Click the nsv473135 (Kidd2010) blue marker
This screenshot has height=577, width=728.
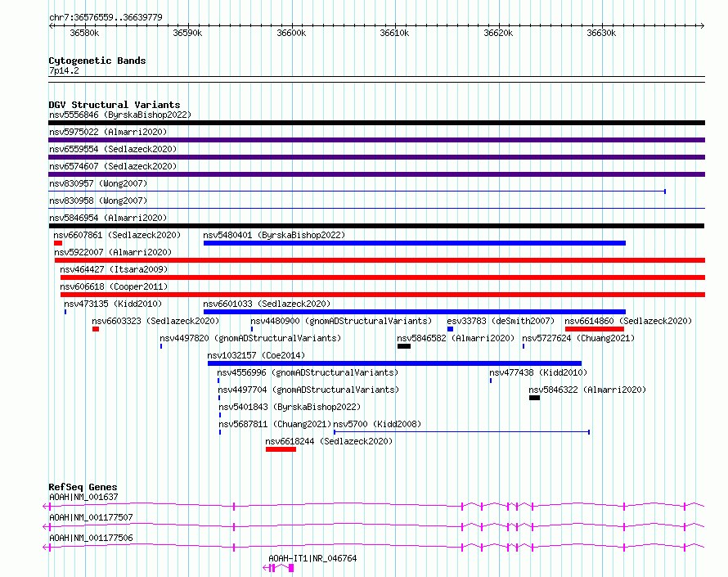point(65,312)
